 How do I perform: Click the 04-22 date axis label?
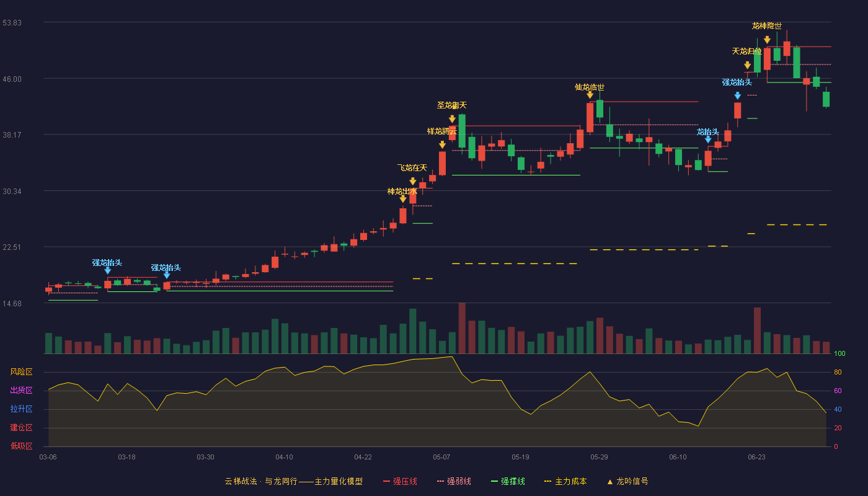pos(363,457)
